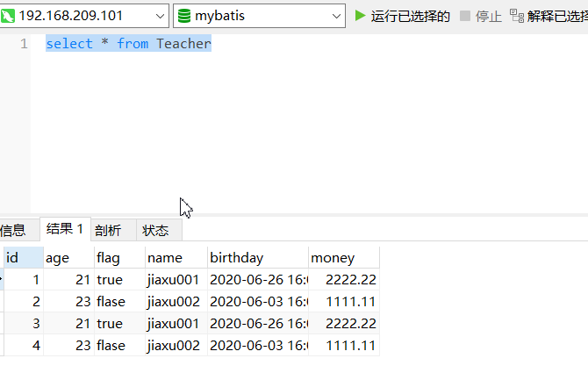Screen dimensions: 588x380
Task: Click the green run play icon
Action: (x=360, y=16)
